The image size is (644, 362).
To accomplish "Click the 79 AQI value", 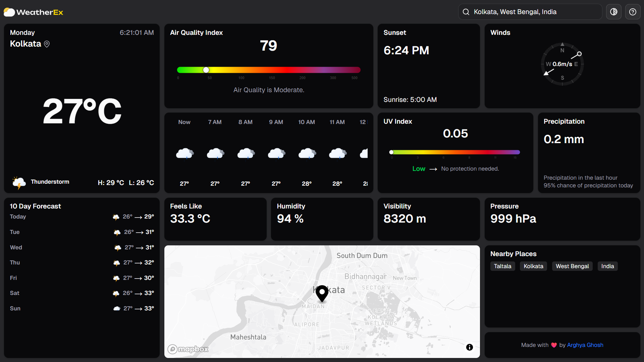I will pyautogui.click(x=269, y=46).
